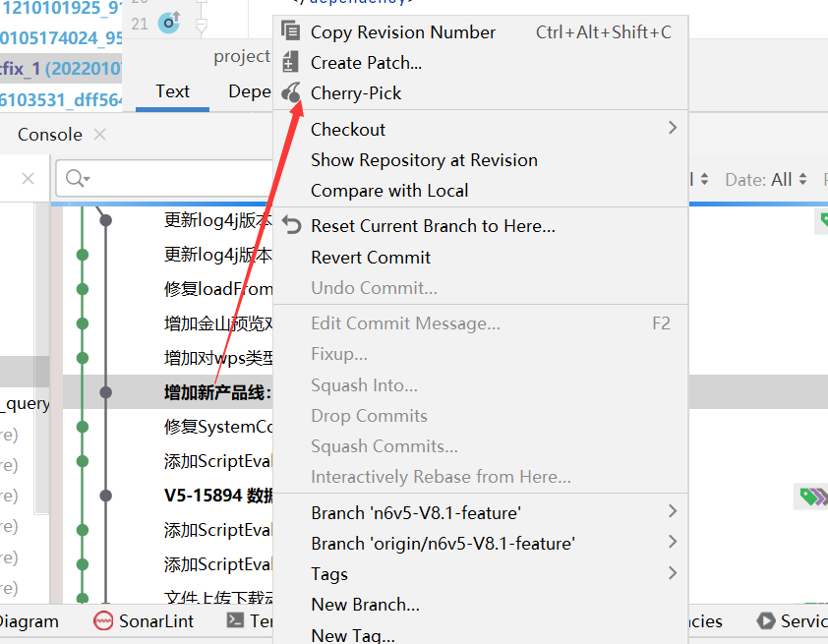Click the search magnifier icon in log filter

coord(75,179)
